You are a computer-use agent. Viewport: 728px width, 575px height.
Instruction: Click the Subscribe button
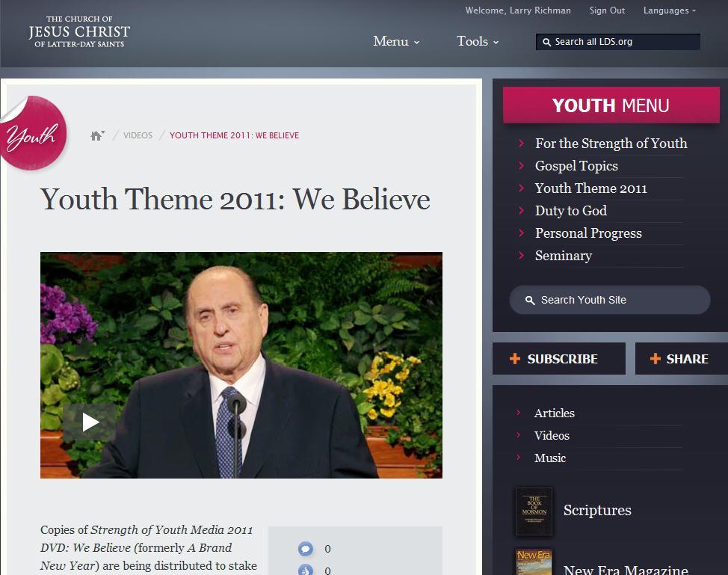(558, 359)
